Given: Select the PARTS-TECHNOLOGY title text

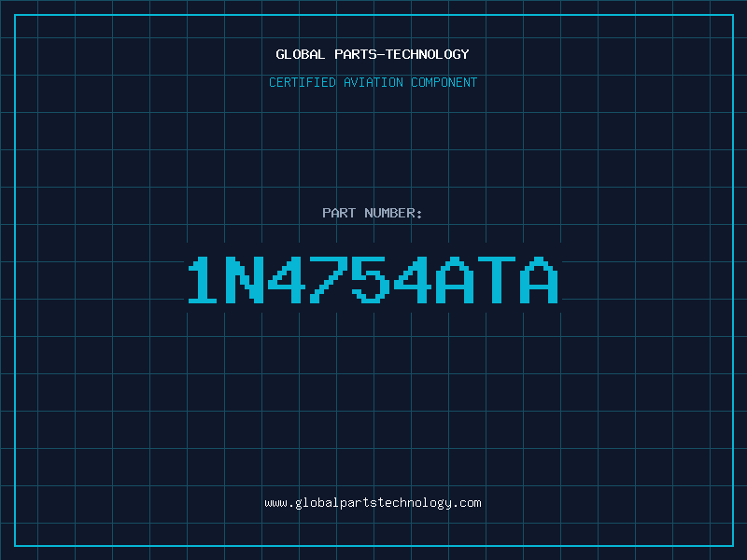Looking at the screenshot, I should pos(402,54).
